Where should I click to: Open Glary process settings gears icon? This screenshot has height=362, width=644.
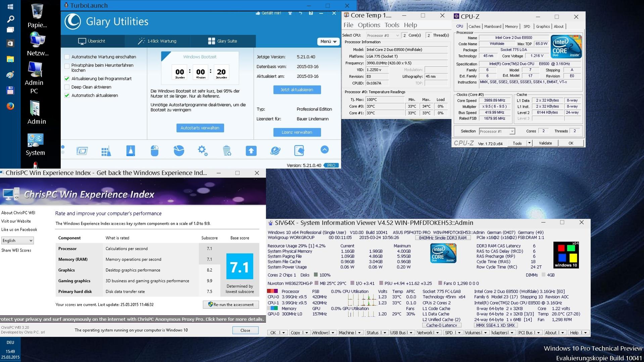point(203,151)
